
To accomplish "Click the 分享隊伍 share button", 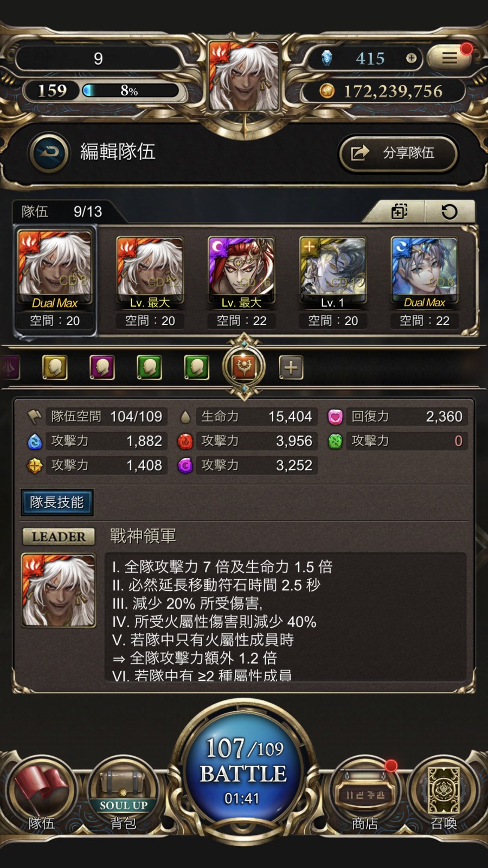I will (x=399, y=153).
